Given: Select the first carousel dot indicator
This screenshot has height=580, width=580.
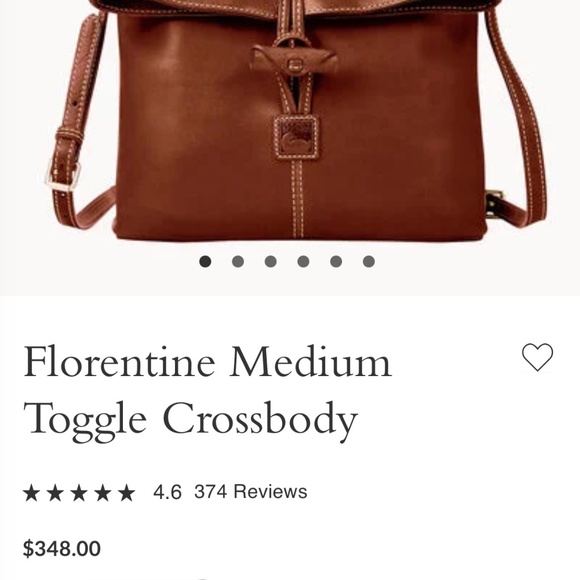Looking at the screenshot, I should [205, 262].
